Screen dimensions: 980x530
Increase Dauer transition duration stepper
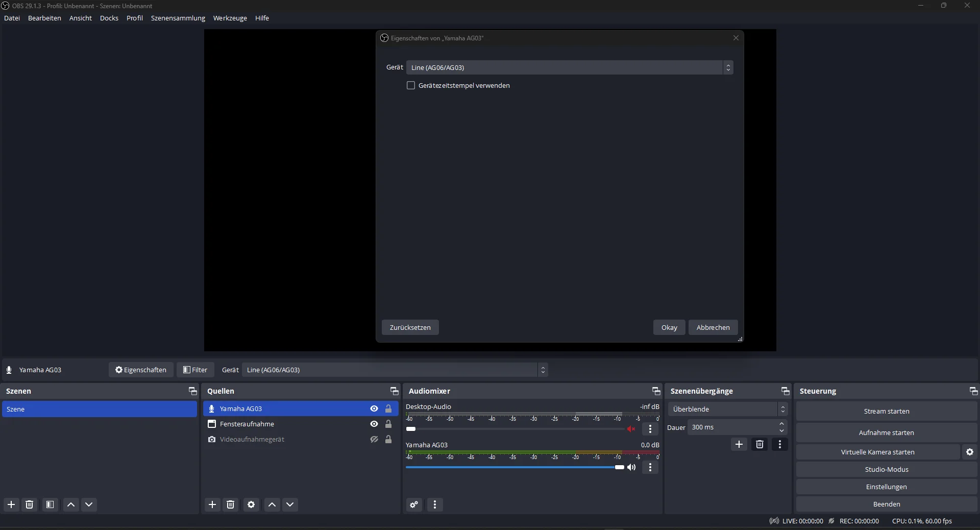(x=781, y=424)
